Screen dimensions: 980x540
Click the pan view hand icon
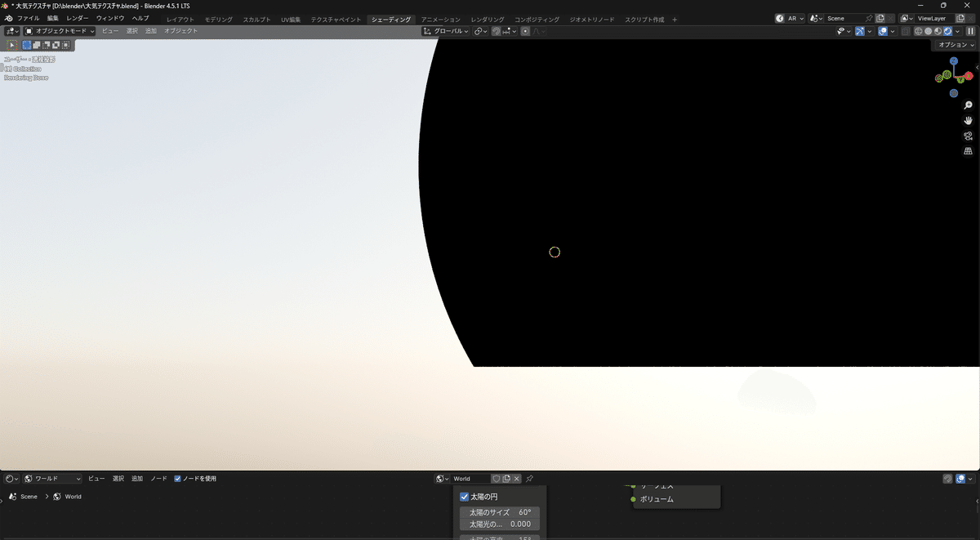(968, 121)
